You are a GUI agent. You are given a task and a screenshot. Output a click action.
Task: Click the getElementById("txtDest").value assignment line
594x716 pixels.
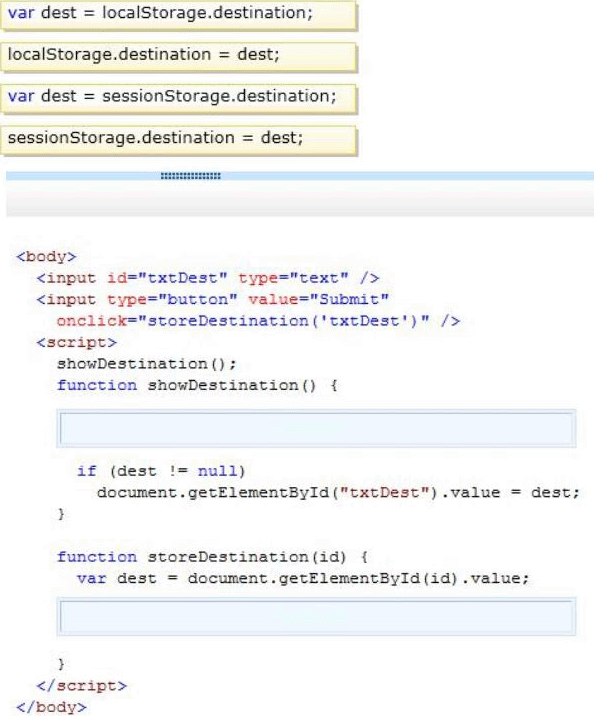point(338,493)
